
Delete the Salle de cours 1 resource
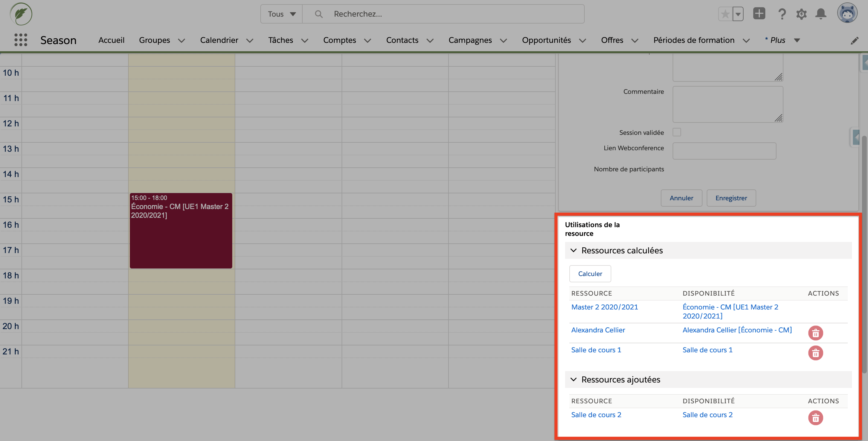[816, 353]
